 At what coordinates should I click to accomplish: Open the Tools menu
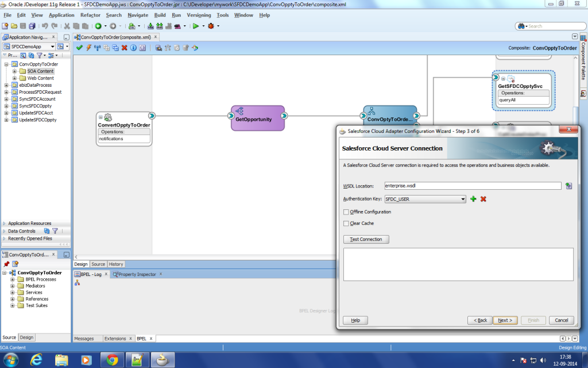pyautogui.click(x=222, y=15)
